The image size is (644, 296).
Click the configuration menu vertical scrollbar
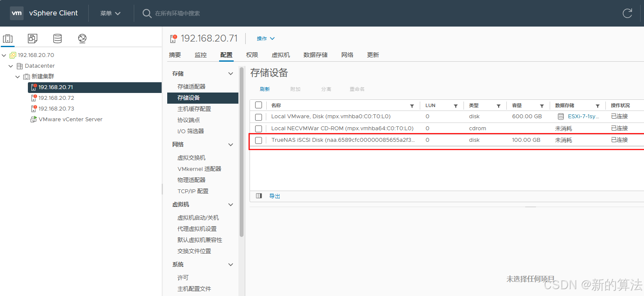[241, 152]
